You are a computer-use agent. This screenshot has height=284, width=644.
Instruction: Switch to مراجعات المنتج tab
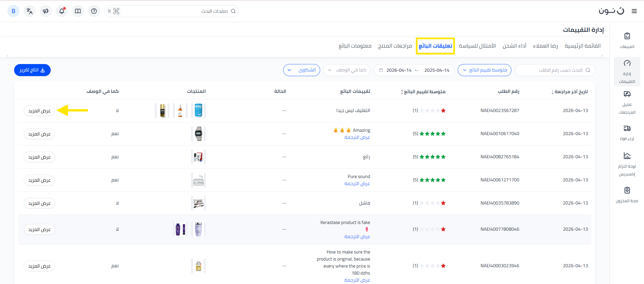coord(395,46)
